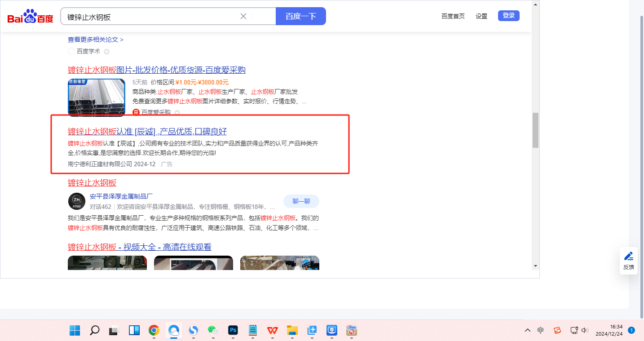Click the 5天前 timestamp text
Screen dimensions: 644x341
(x=140, y=82)
